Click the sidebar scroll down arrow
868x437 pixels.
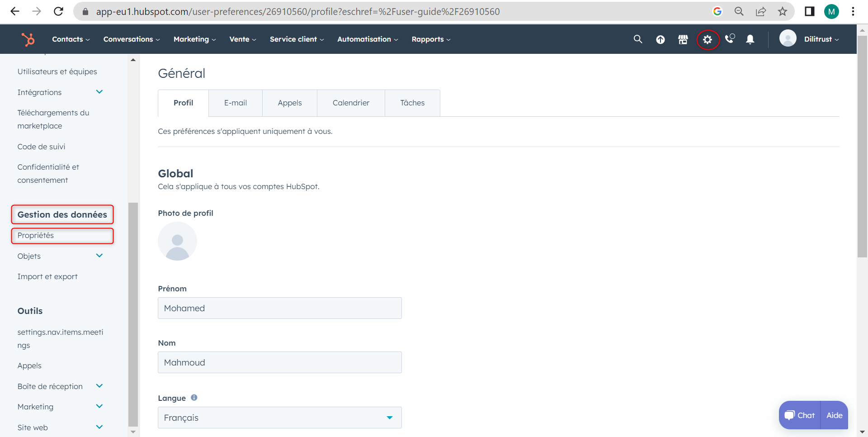(x=133, y=432)
